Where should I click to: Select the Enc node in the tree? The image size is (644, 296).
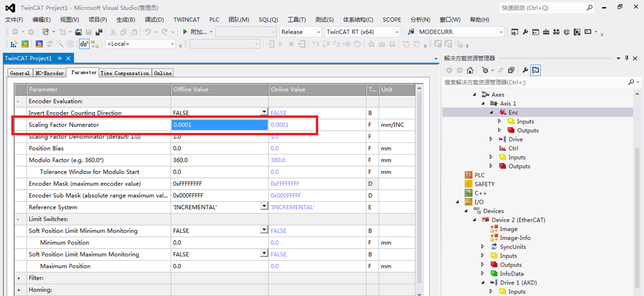click(x=513, y=112)
